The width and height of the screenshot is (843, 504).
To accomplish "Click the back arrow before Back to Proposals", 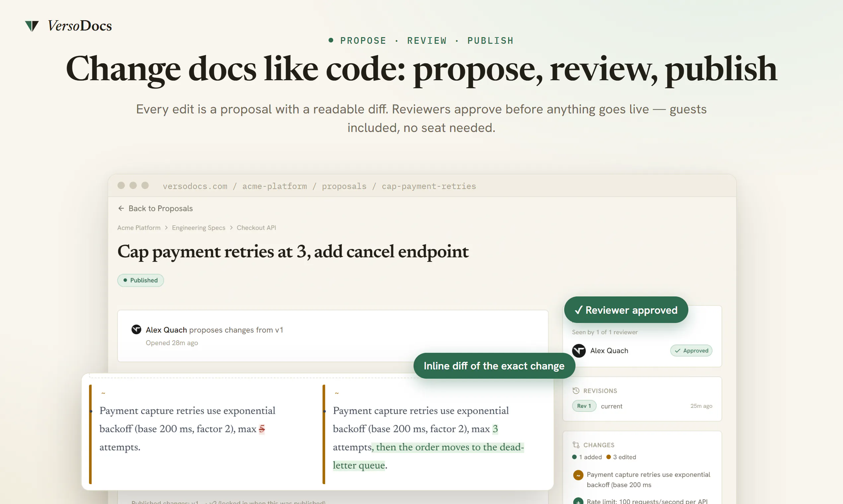I will tap(121, 208).
